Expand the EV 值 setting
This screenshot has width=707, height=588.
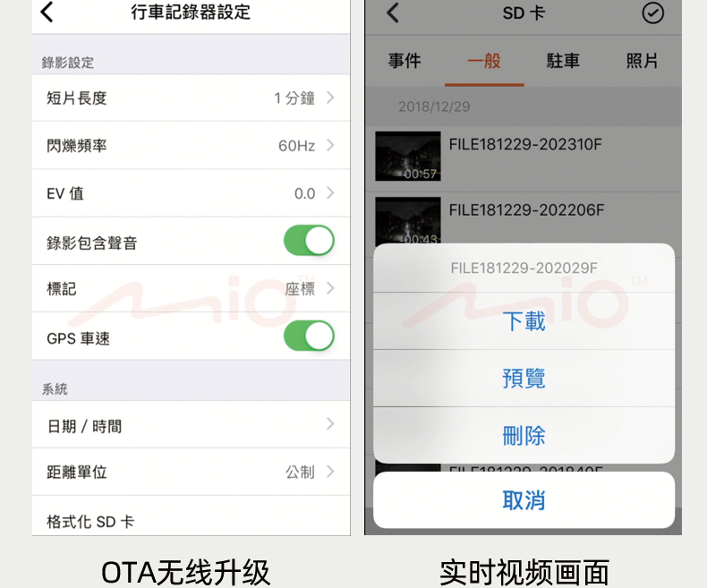pyautogui.click(x=192, y=193)
